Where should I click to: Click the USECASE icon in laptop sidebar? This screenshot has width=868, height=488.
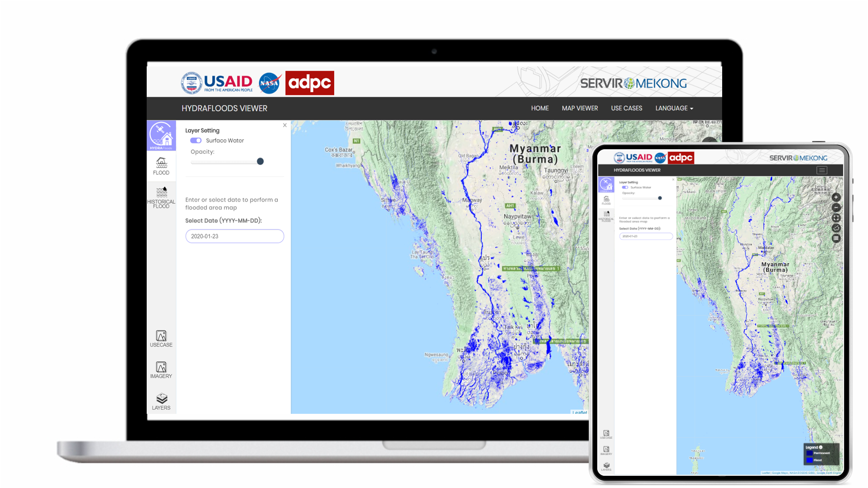point(161,338)
